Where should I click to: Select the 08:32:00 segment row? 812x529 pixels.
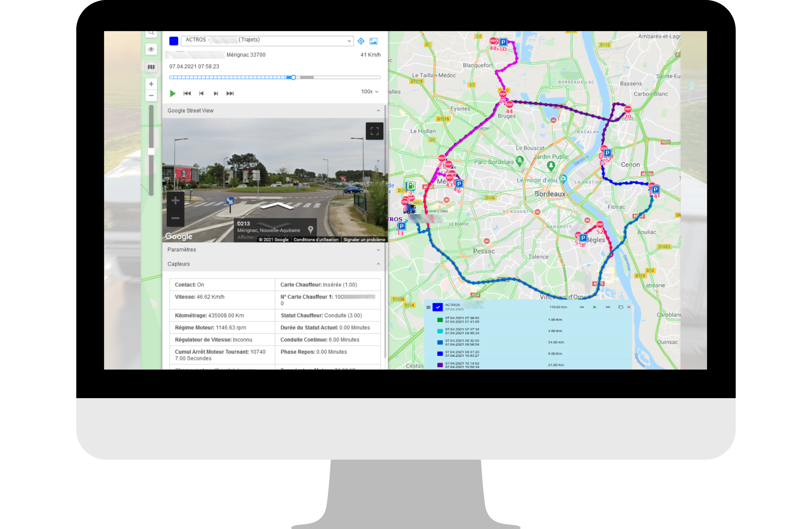tap(528, 342)
